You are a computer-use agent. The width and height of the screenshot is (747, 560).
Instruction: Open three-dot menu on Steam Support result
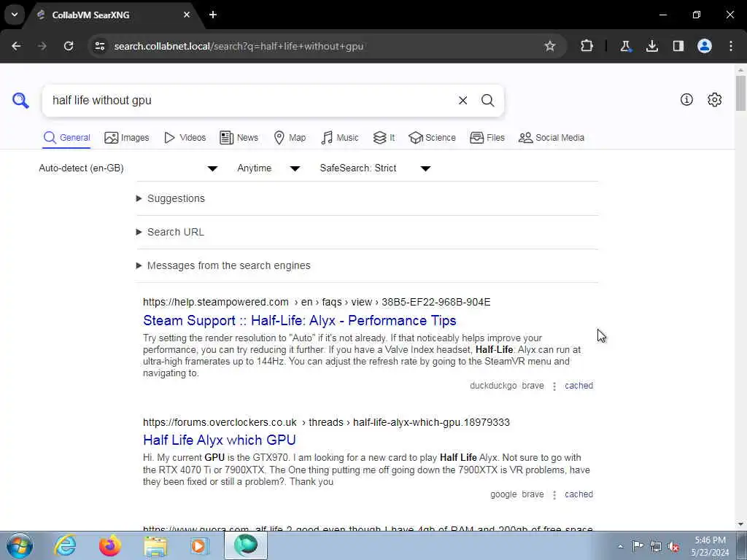(x=554, y=386)
